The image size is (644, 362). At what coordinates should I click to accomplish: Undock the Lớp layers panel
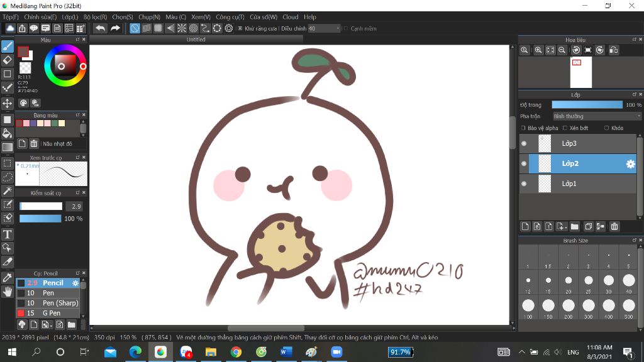tap(634, 94)
